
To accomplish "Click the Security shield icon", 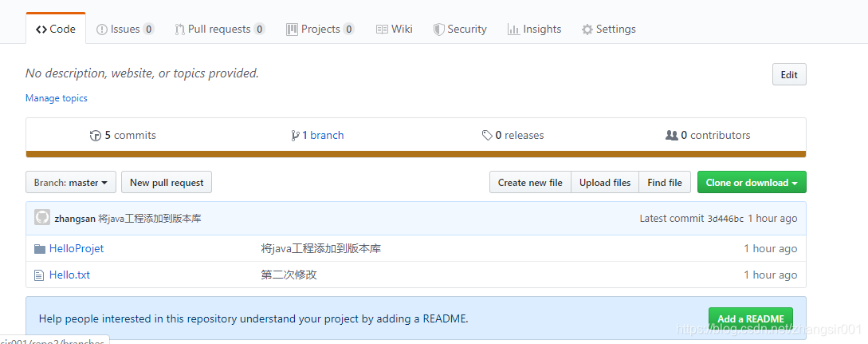I will (x=439, y=30).
